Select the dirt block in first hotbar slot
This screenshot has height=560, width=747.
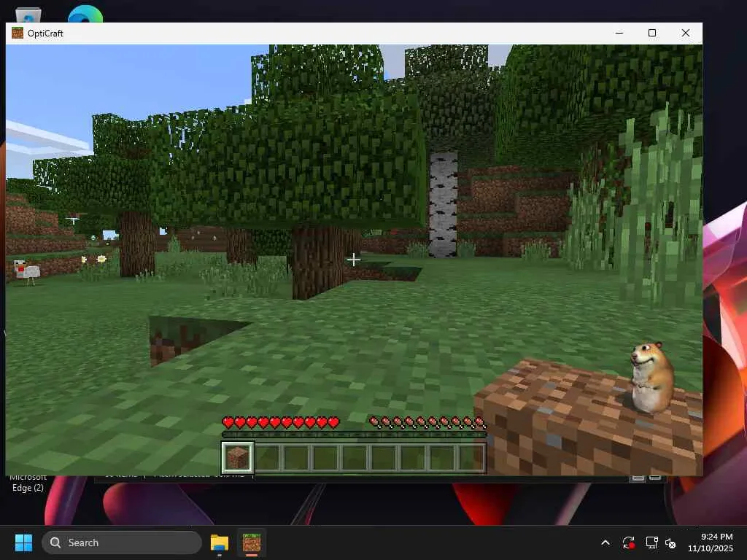238,458
